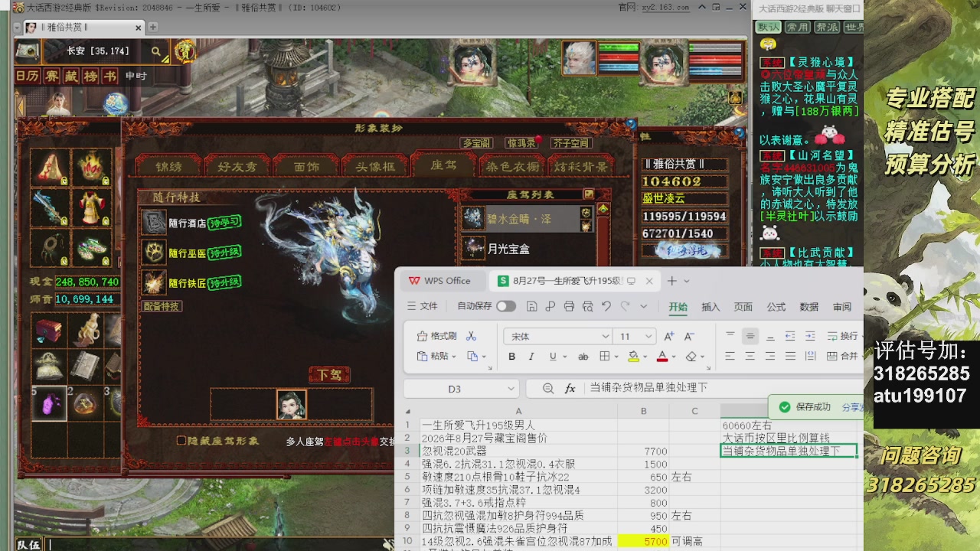Toggle bold formatting in WPS
Viewport: 980px width, 551px height.
coord(511,357)
